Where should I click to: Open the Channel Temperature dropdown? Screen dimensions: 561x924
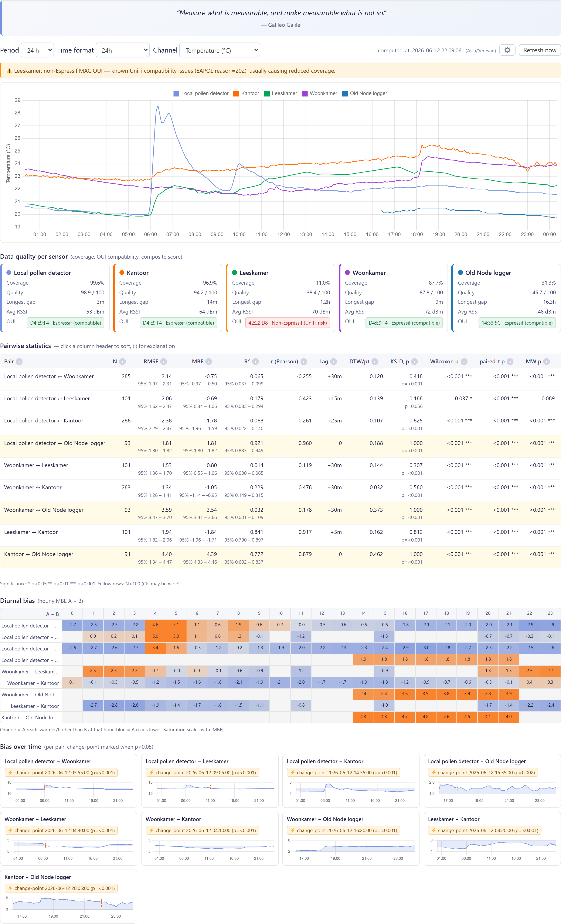(x=220, y=50)
